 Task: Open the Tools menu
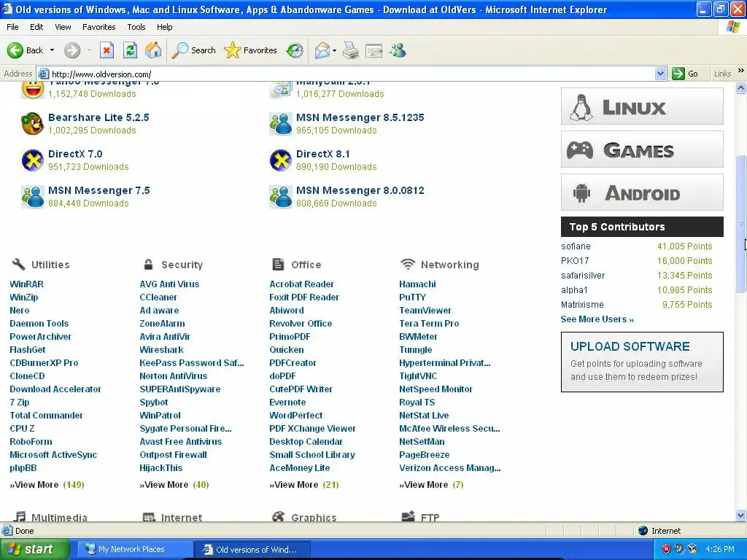136,27
